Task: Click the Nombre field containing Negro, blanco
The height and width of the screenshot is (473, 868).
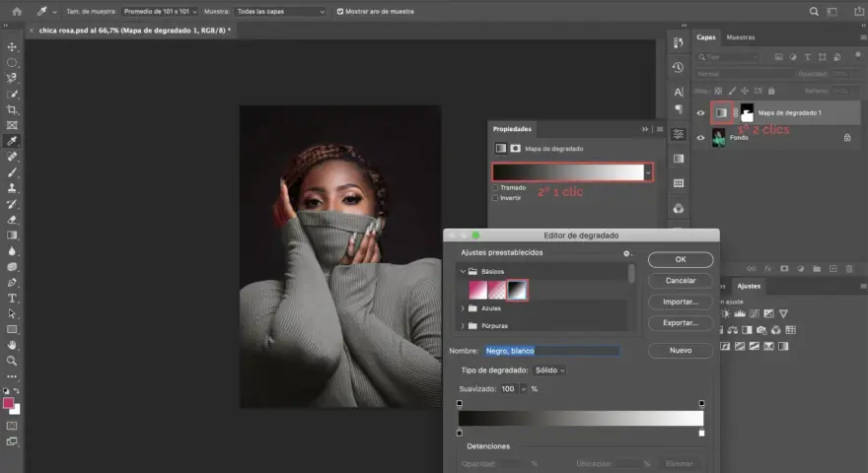Action: (552, 351)
